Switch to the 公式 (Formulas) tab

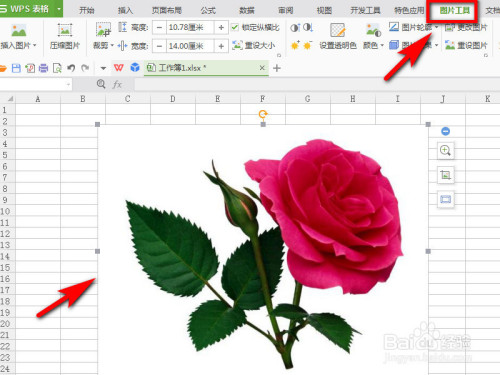[x=208, y=10]
